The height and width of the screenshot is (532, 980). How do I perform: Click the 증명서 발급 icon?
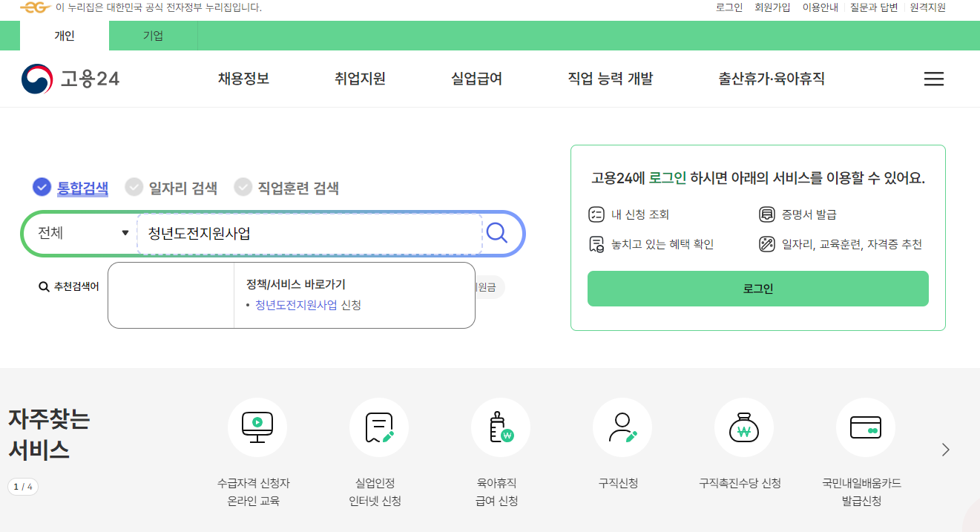coord(766,214)
